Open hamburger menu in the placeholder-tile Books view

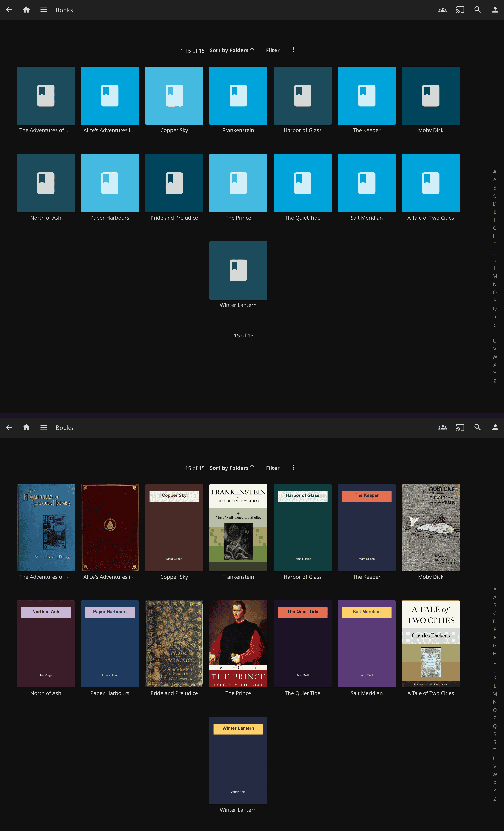click(44, 10)
